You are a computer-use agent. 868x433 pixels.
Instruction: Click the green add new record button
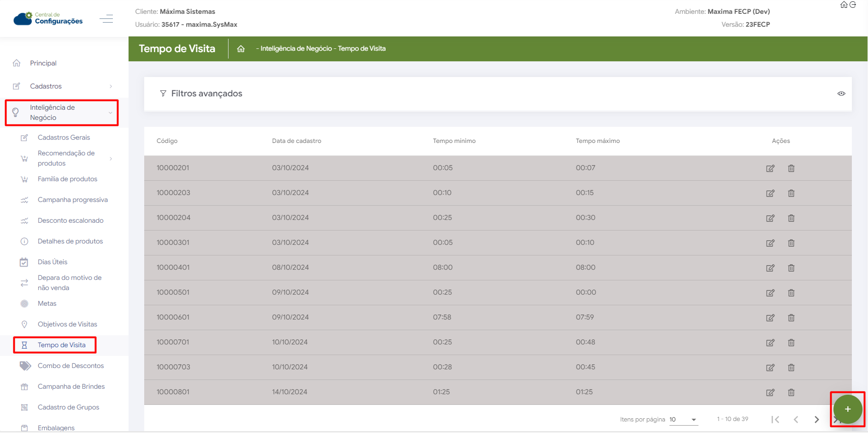pyautogui.click(x=847, y=409)
